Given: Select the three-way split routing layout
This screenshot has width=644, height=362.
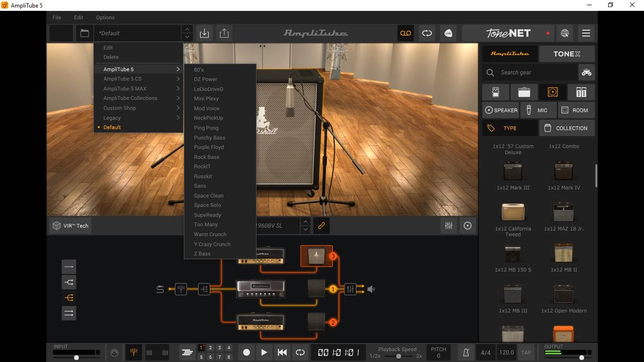Looking at the screenshot, I should point(69,298).
